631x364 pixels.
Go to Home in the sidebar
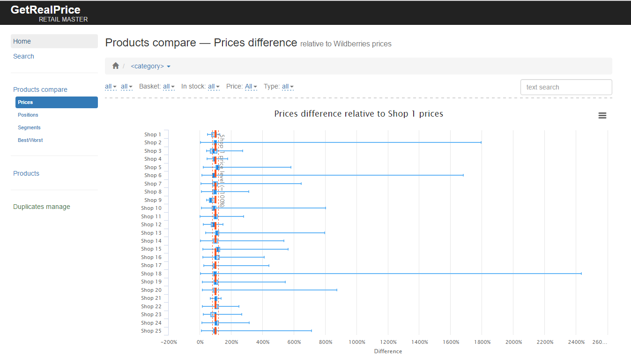tap(54, 41)
